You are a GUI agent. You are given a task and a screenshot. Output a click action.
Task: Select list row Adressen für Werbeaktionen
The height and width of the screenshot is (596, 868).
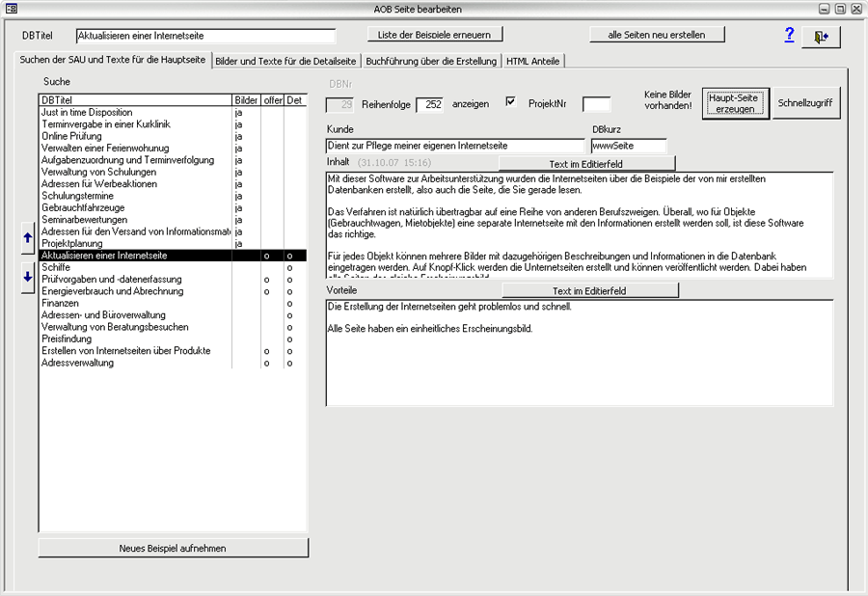[x=173, y=184]
